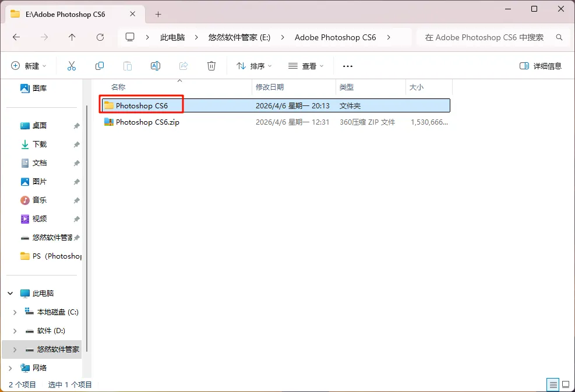The height and width of the screenshot is (392, 575).
Task: Open 音乐 Music in sidebar
Action: [x=34, y=200]
